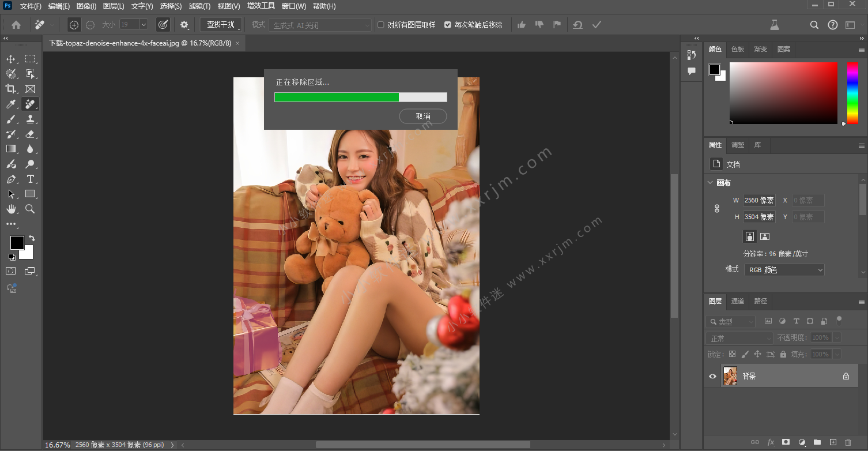The width and height of the screenshot is (868, 451).
Task: Toggle lock transparent pixels checker icon
Action: tap(732, 354)
